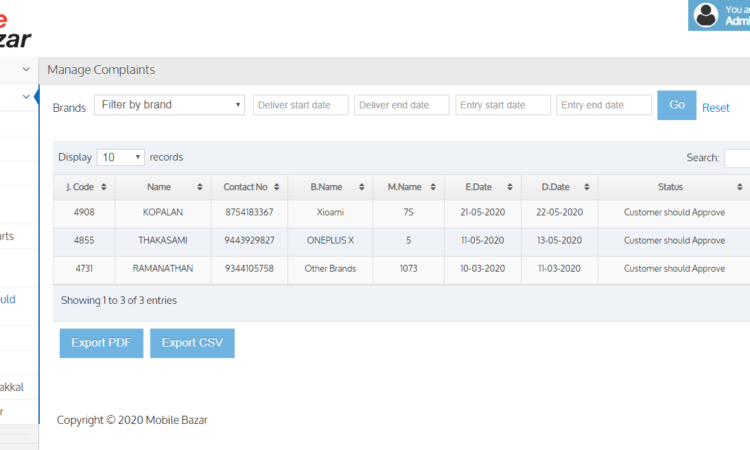Click the Entry end date field

point(603,105)
